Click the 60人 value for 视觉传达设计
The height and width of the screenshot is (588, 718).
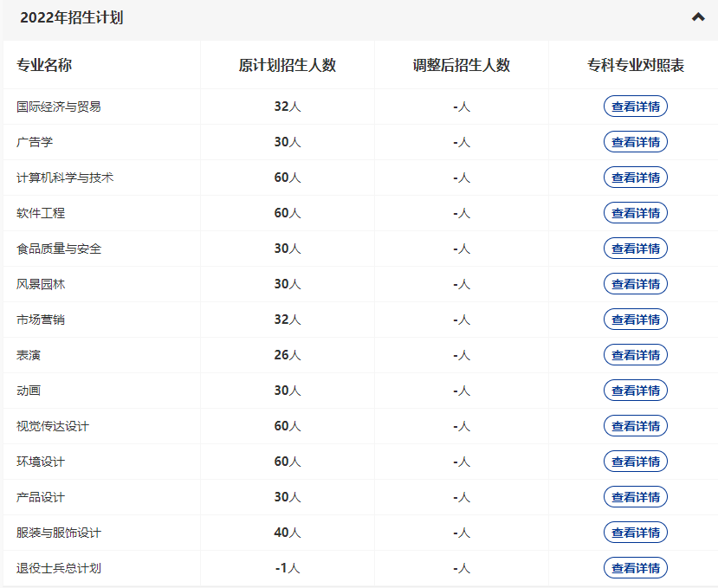pyautogui.click(x=288, y=426)
